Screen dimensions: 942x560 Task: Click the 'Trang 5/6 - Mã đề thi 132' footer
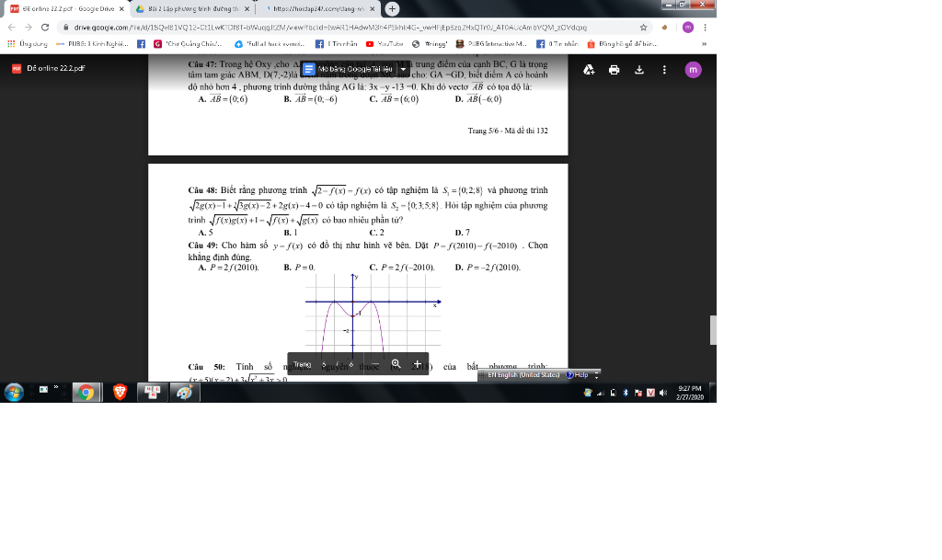(x=508, y=131)
